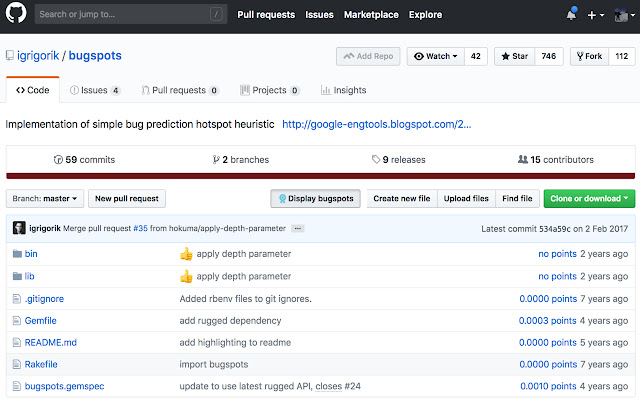Open pull request #35 link
This screenshot has height=400, width=640.
pyautogui.click(x=140, y=229)
